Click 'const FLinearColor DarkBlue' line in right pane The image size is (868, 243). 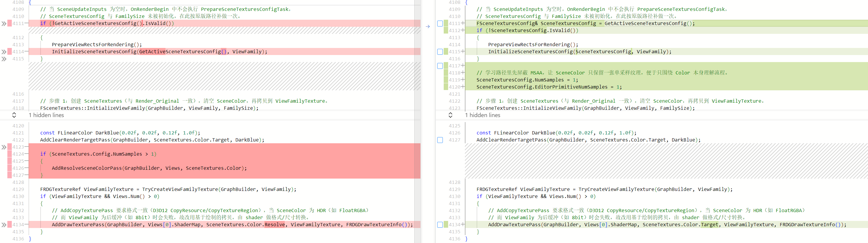(556, 133)
